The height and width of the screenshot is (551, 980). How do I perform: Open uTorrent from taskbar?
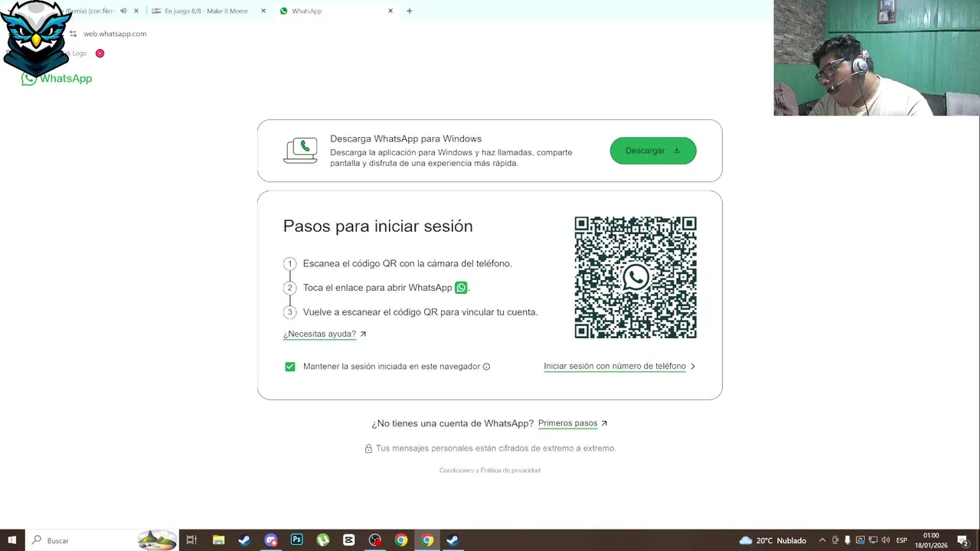pos(323,540)
